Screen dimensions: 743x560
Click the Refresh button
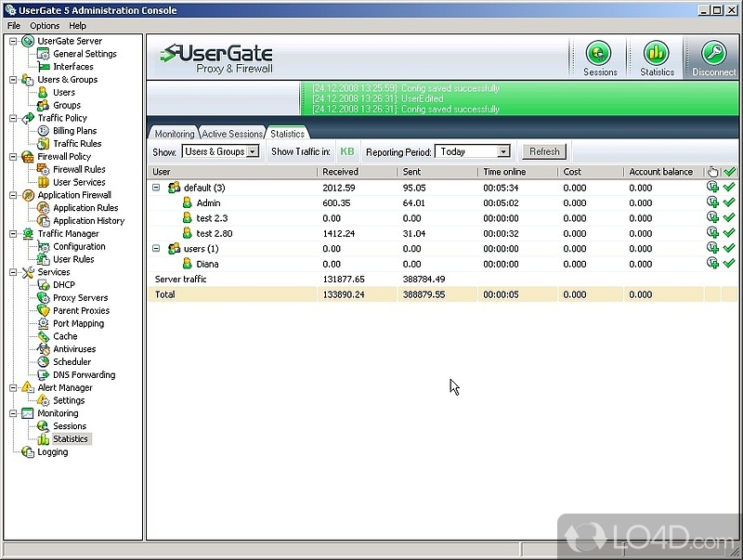click(544, 151)
